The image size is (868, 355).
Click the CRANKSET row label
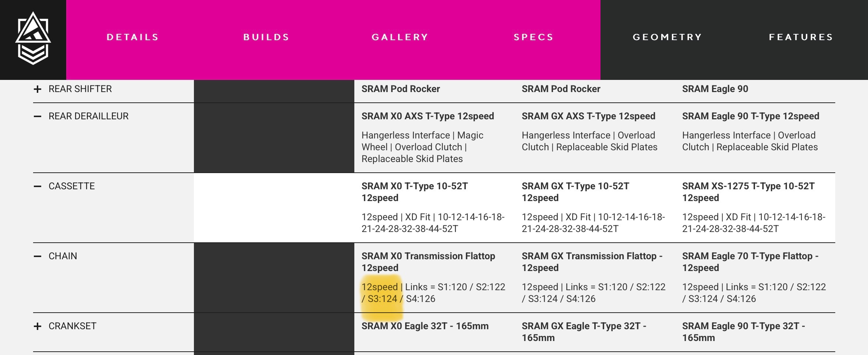(x=72, y=326)
